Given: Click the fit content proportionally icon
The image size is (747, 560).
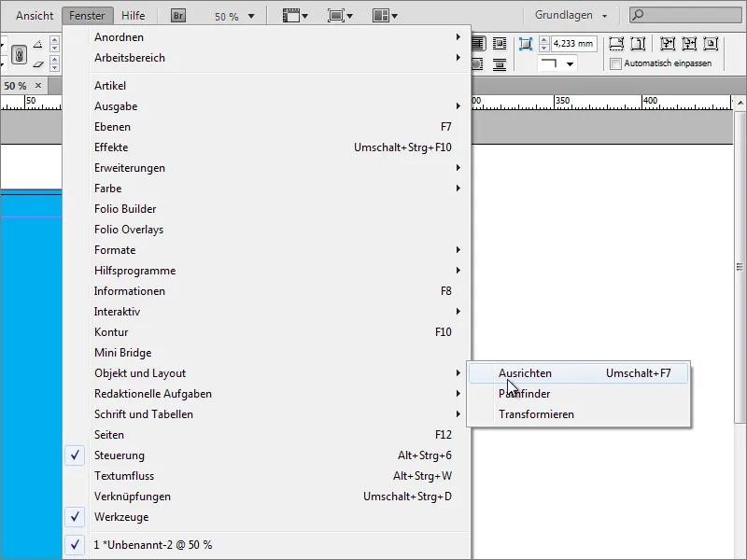Looking at the screenshot, I should (638, 44).
